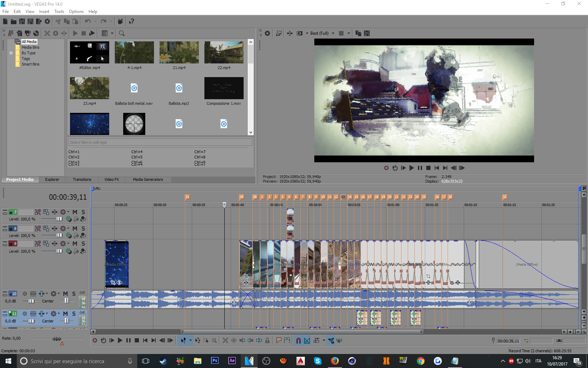
Task: Click the Insert Marker icon
Action: 279,340
